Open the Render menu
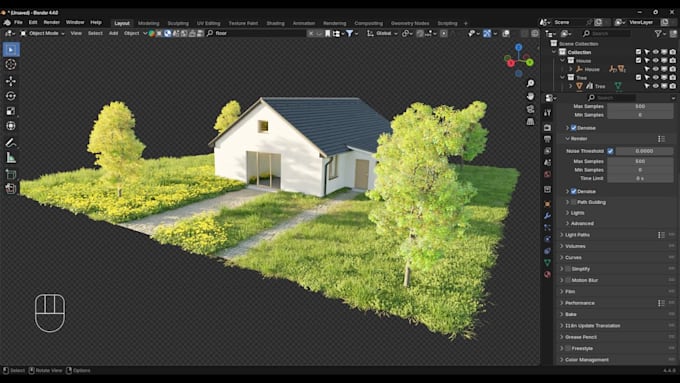Viewport: 680px width, 383px height. tap(52, 23)
